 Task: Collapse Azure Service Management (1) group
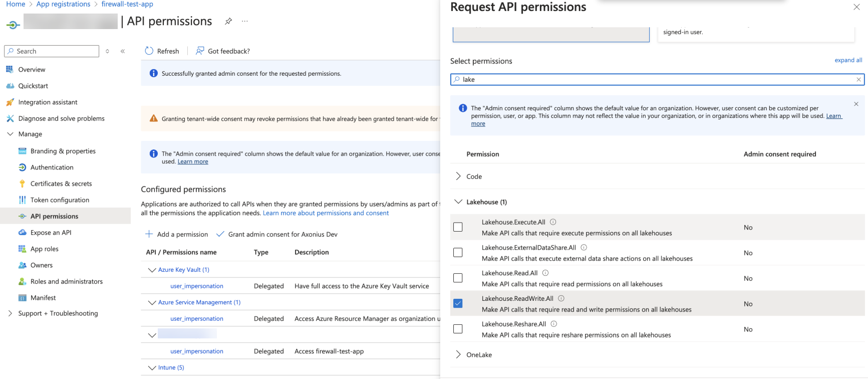pos(152,302)
